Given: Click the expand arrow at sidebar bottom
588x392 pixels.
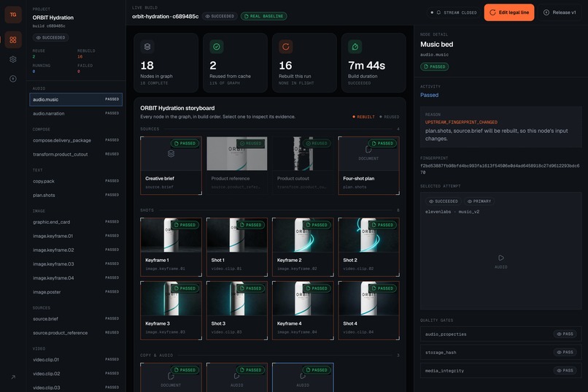Looking at the screenshot, I should tap(13, 377).
